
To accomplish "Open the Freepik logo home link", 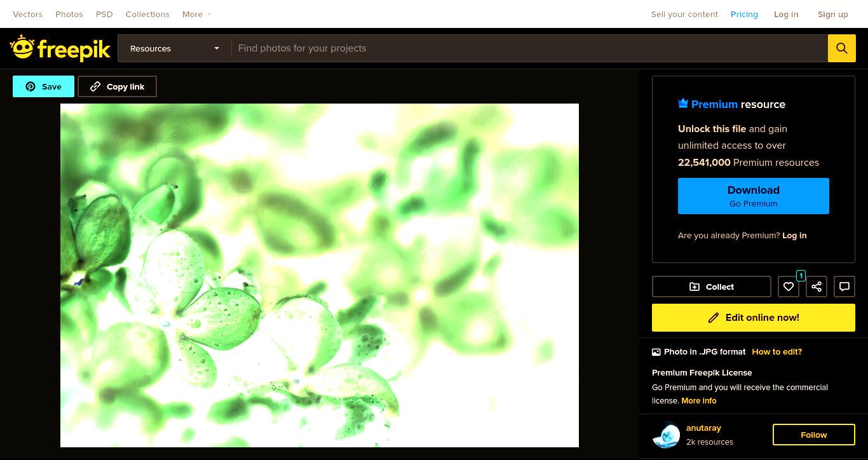I will pos(60,48).
